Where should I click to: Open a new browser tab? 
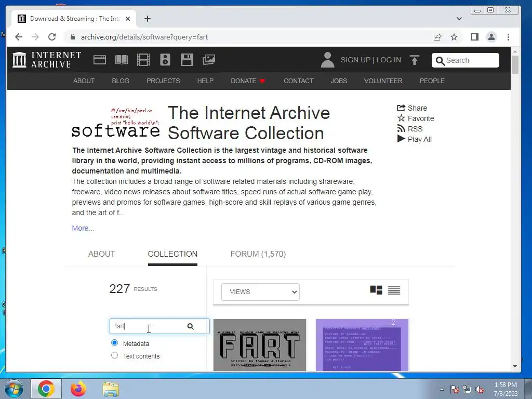point(147,19)
